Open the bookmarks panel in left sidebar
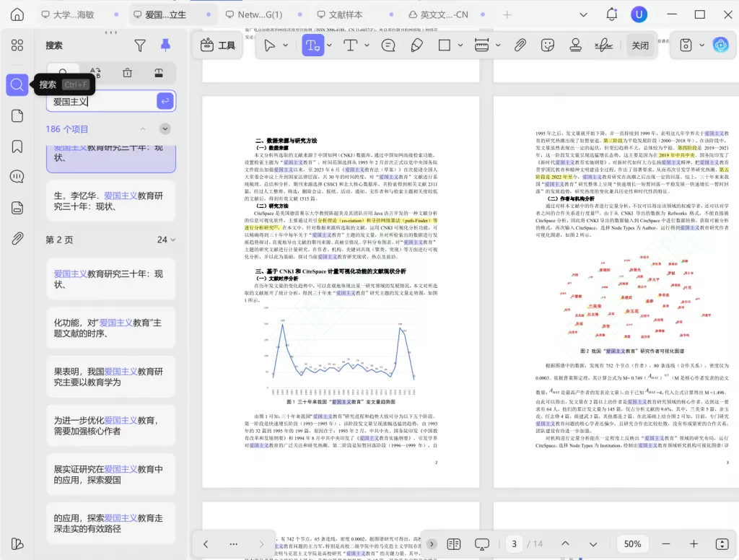Viewport: 739px width, 560px height. [x=17, y=146]
